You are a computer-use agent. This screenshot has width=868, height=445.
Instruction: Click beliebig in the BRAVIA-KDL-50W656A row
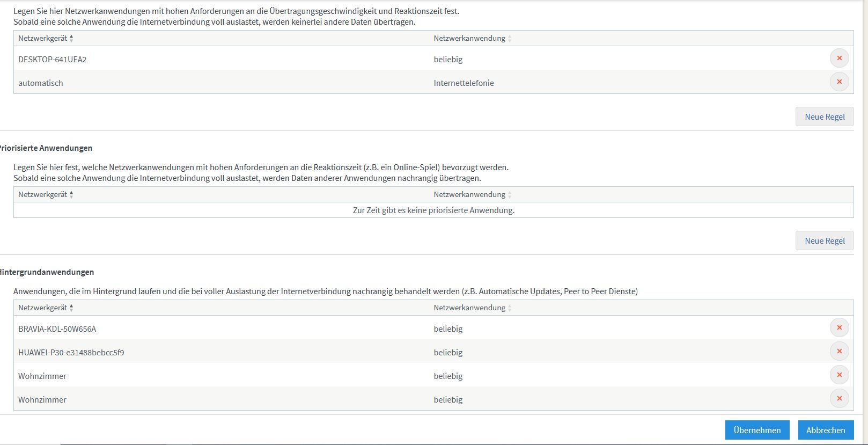[x=448, y=329]
